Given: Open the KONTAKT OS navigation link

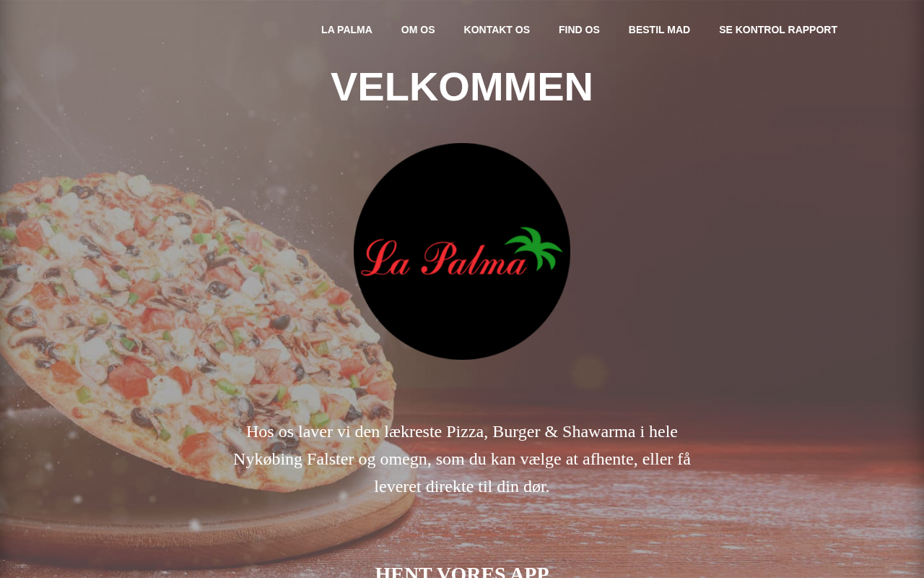Looking at the screenshot, I should click(497, 30).
